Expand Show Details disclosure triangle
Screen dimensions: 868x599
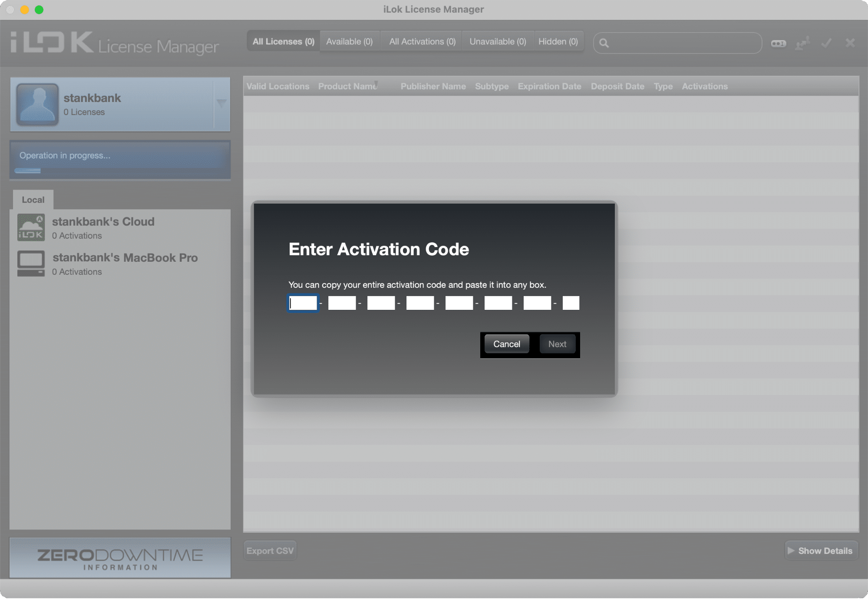(791, 550)
